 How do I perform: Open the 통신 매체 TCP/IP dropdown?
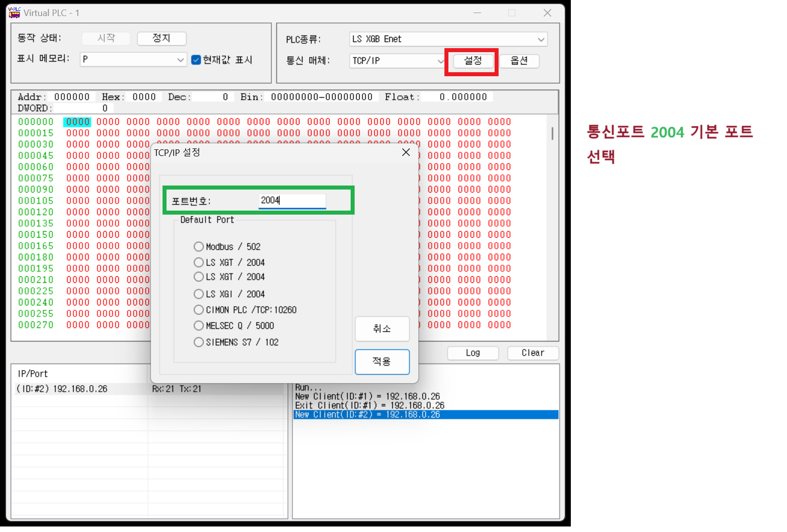tap(398, 61)
